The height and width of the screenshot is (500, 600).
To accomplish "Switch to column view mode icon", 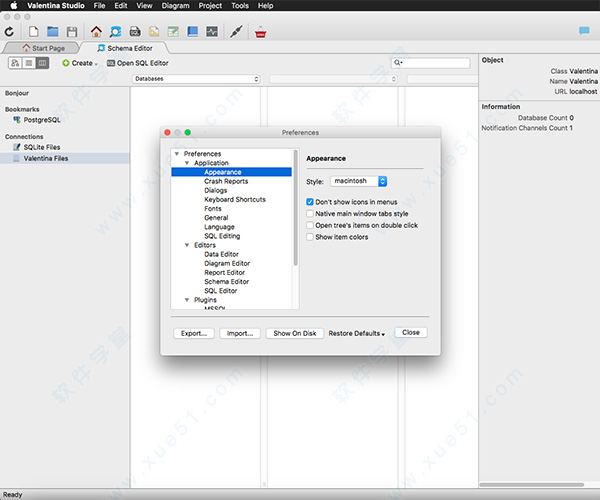I will (x=42, y=63).
